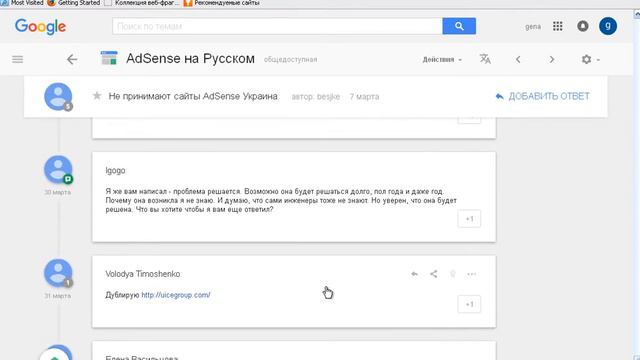Image resolution: width=640 pixels, height=360 pixels.
Task: Open the hamburger navigation menu
Action: pyautogui.click(x=18, y=60)
